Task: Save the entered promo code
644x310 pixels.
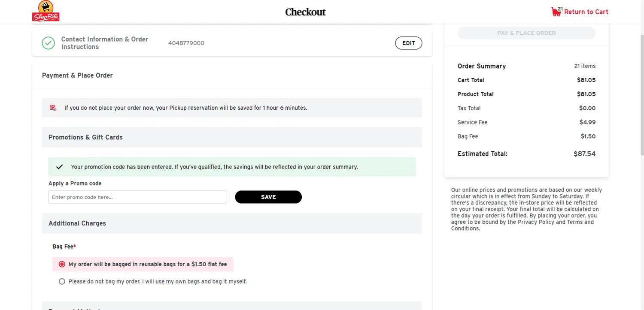Action: pyautogui.click(x=268, y=197)
